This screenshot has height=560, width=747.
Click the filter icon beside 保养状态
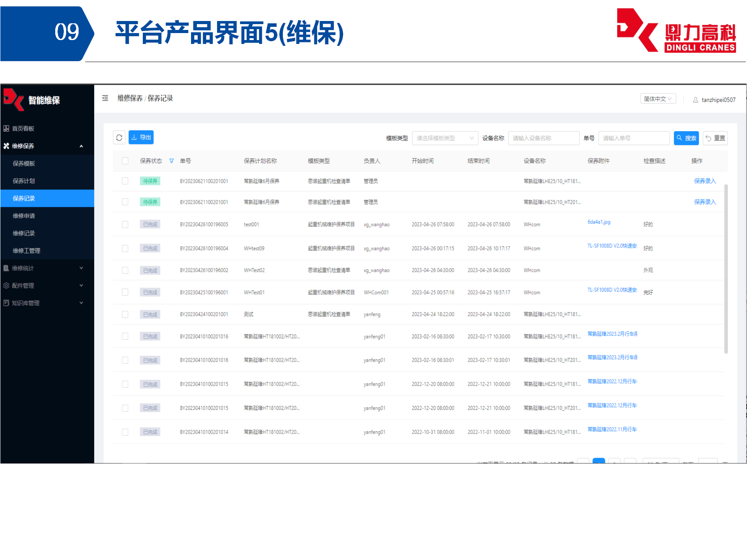pos(172,161)
